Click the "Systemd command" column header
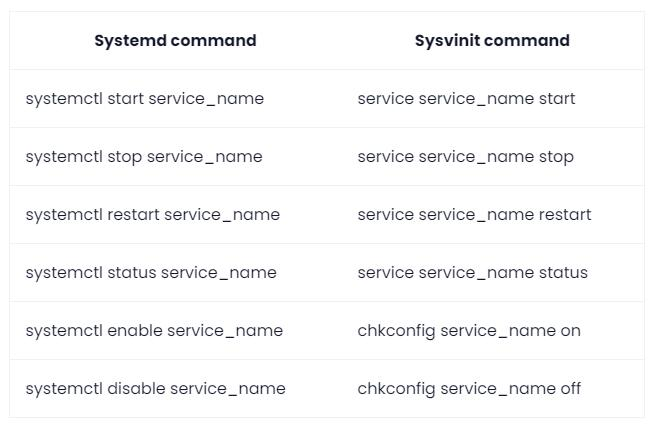The image size is (654, 426). (x=175, y=41)
